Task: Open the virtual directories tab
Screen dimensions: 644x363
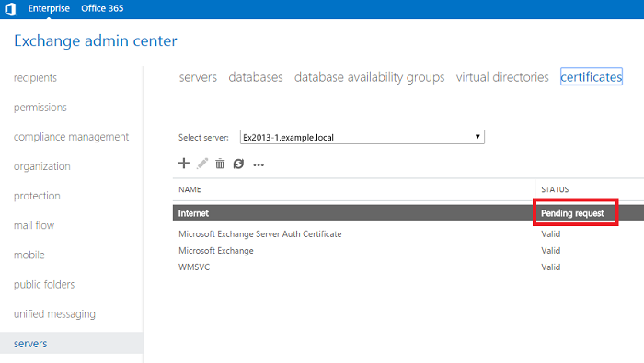Action: [x=502, y=77]
